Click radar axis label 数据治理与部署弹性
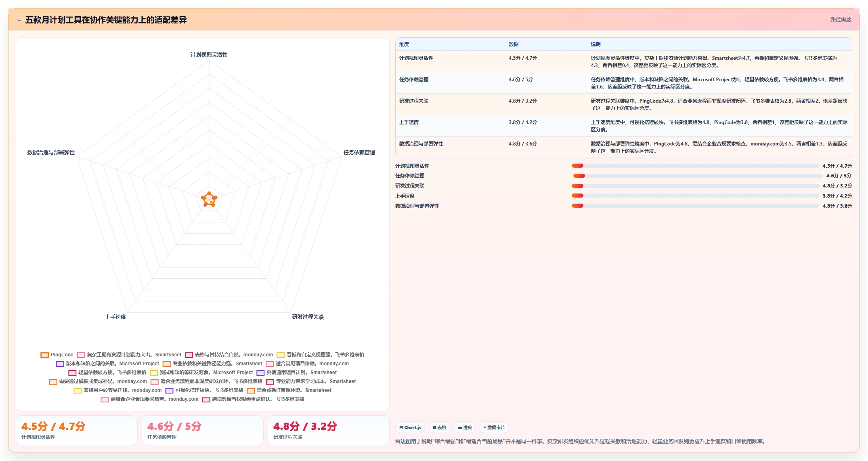 coord(51,152)
